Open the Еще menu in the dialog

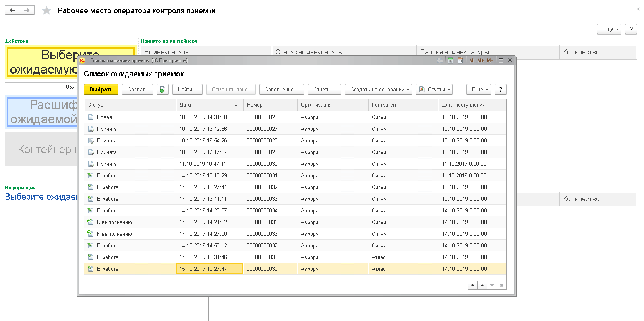click(478, 89)
